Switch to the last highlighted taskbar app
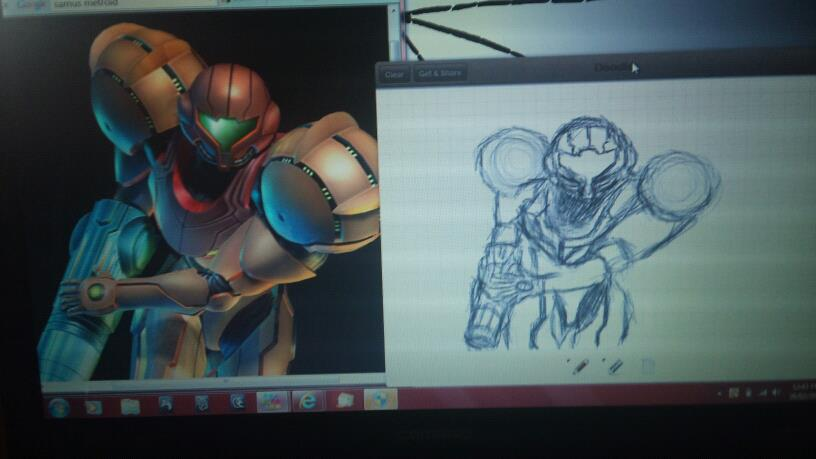The image size is (816, 459). point(380,399)
